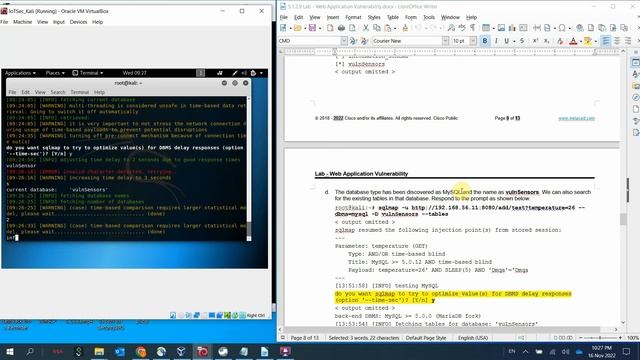Click Clear Direct Formatting icon

(x=560, y=41)
